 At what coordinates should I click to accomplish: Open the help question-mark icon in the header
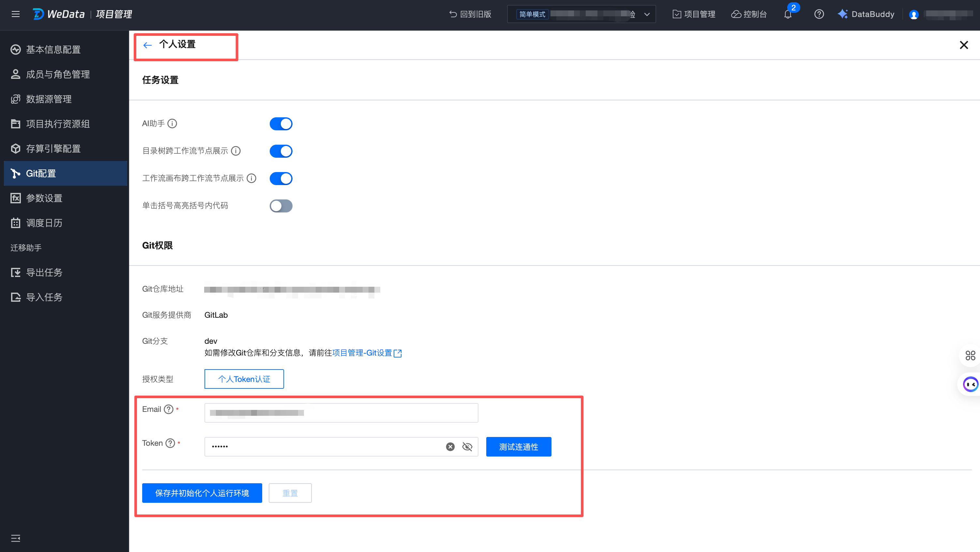819,14
